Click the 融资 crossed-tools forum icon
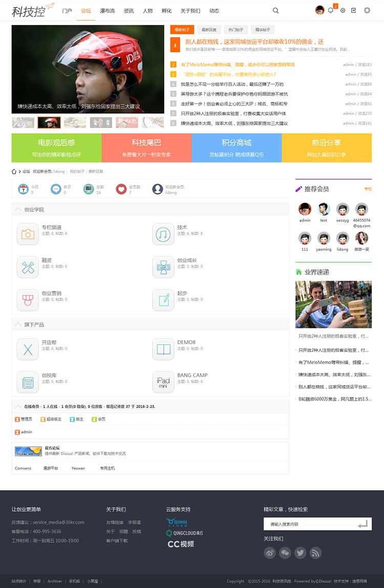This screenshot has width=384, height=588. [28, 267]
